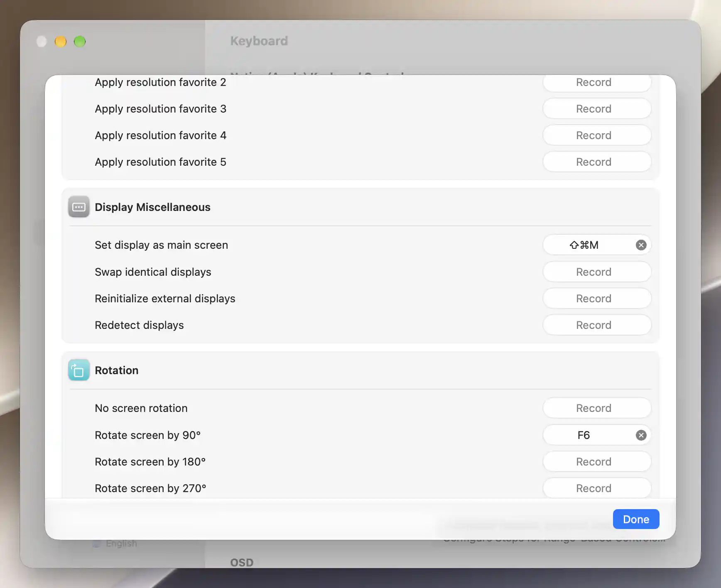
Task: Select the 'Reinitialize external displays' label
Action: pos(165,299)
